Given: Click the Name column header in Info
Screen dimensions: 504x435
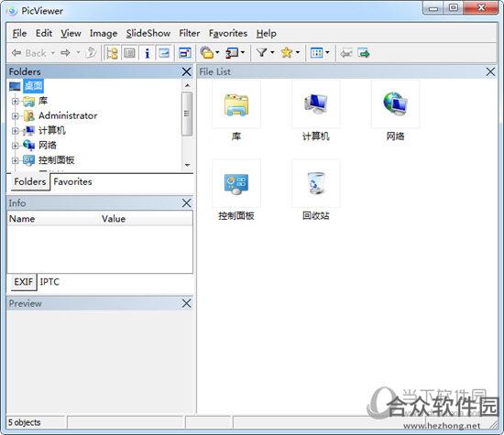Looking at the screenshot, I should point(53,219).
